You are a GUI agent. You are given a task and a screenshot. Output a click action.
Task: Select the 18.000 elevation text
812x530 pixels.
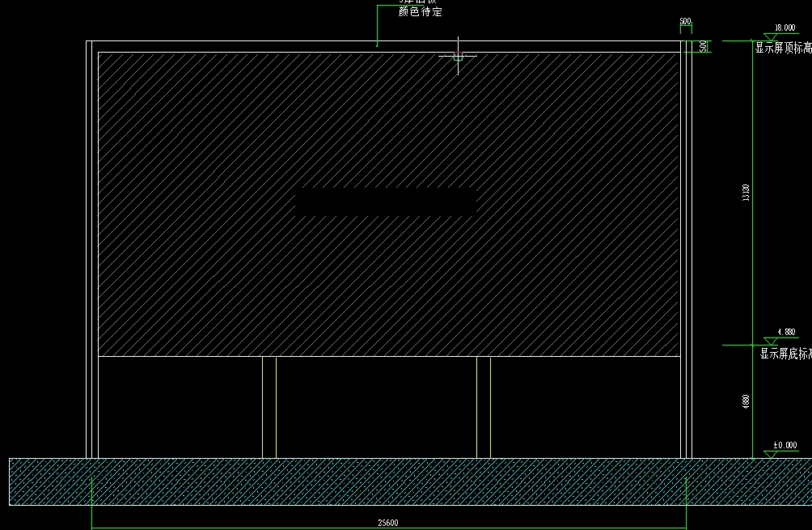(785, 28)
